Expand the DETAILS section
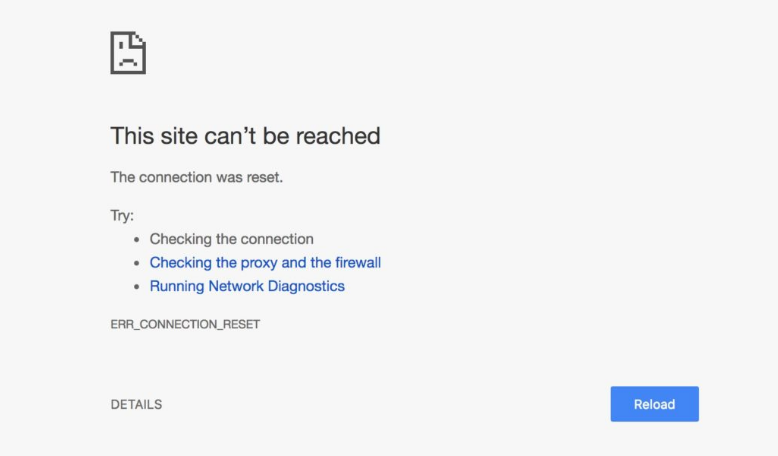778x456 pixels. (136, 404)
